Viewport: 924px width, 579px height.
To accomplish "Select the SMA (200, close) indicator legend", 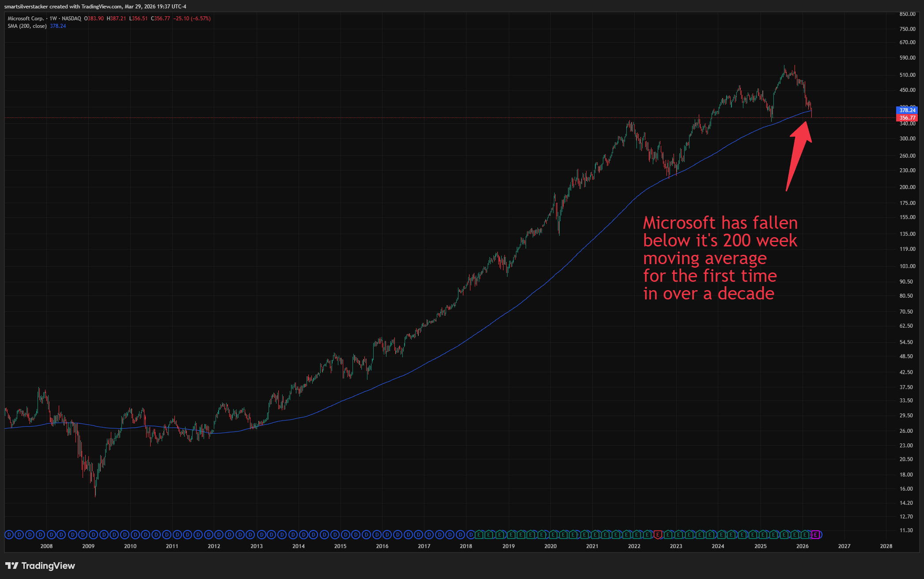I will coord(27,26).
